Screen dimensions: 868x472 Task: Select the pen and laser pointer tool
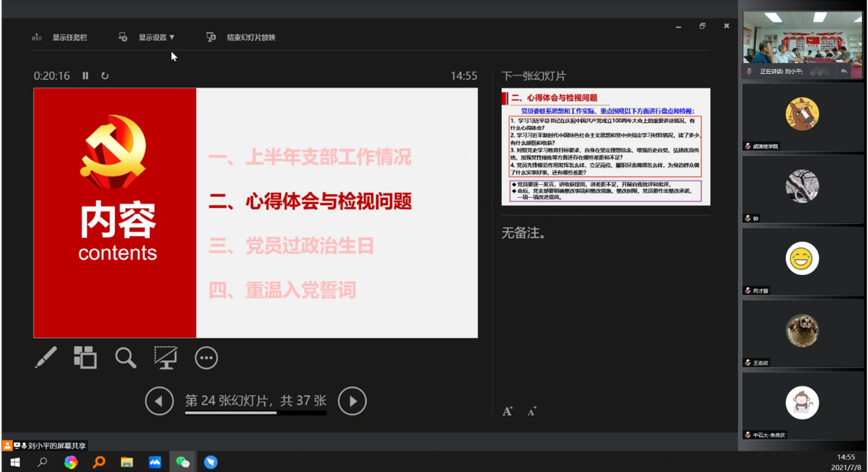point(46,357)
